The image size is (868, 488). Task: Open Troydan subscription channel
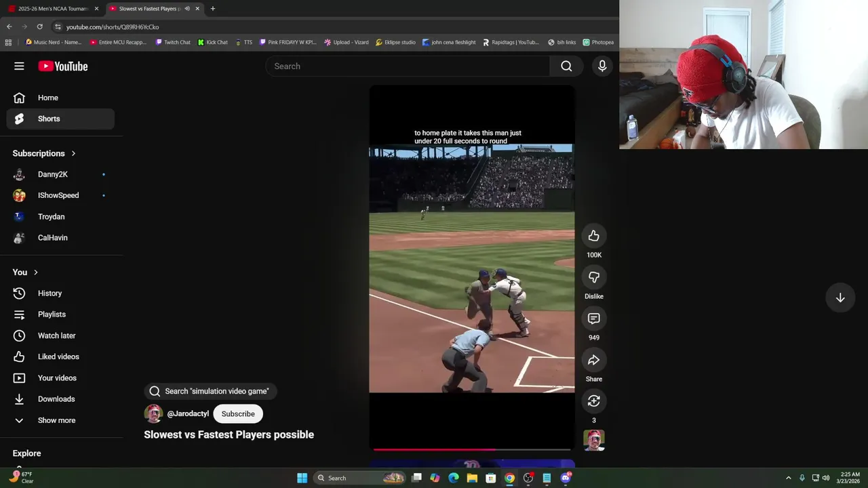coord(61,217)
